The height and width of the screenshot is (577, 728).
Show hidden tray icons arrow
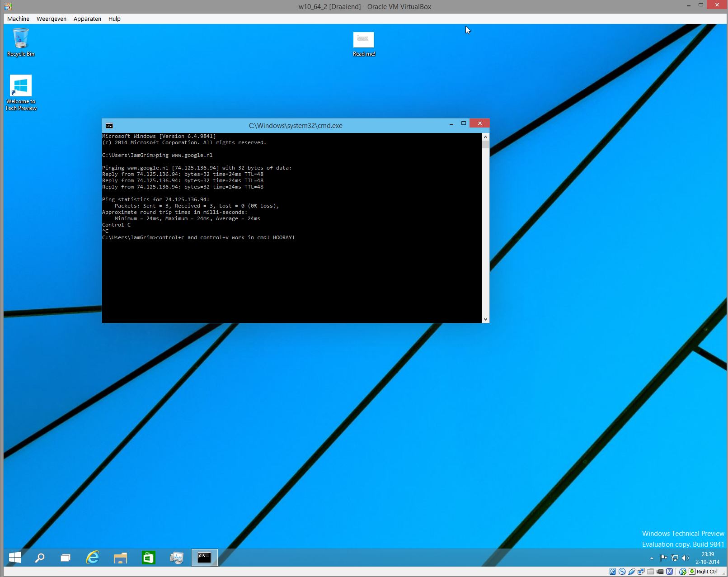[652, 558]
